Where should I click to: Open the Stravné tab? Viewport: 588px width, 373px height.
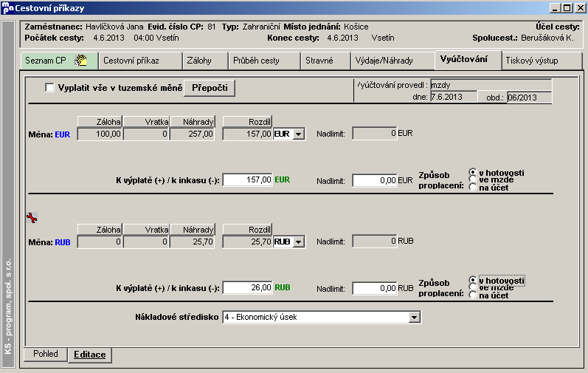pyautogui.click(x=326, y=61)
